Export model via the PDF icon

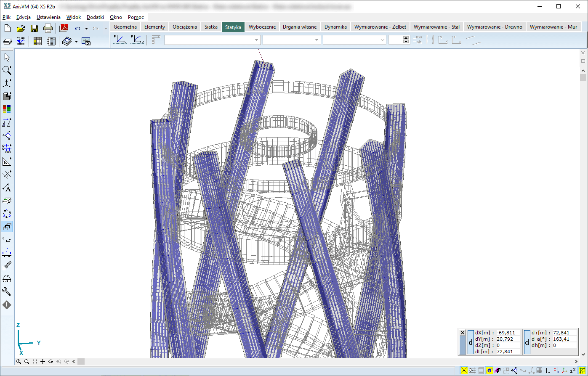pos(64,29)
